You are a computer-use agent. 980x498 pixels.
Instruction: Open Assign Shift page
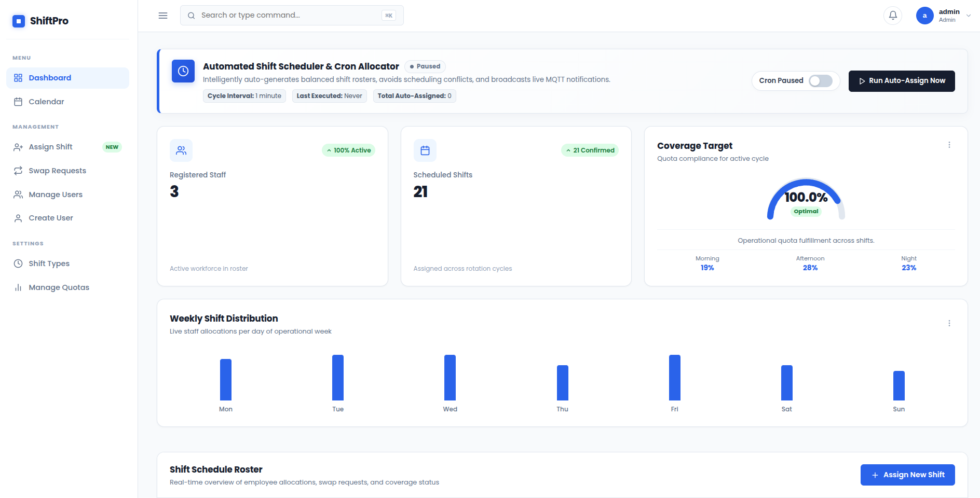(67, 147)
